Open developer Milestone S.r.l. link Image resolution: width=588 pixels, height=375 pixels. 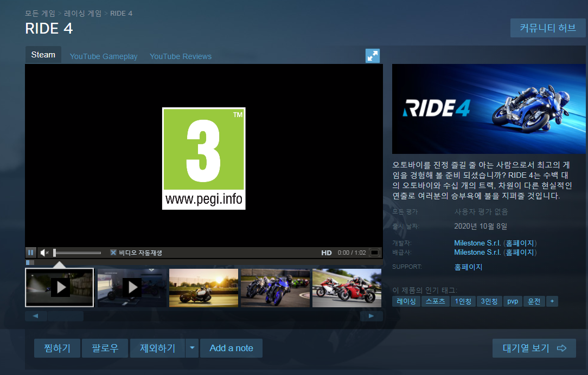pyautogui.click(x=477, y=243)
